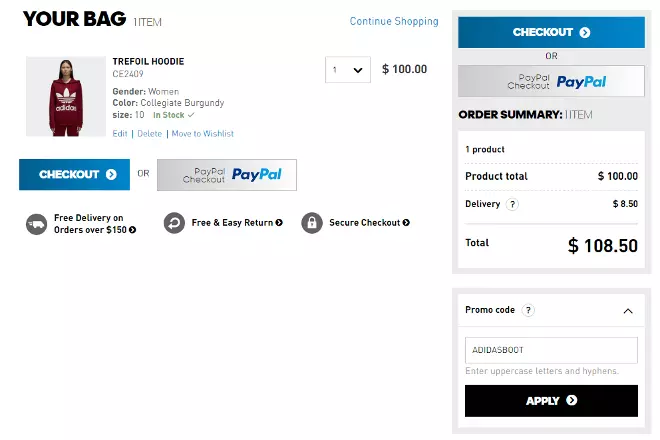This screenshot has width=660, height=440.
Task: Open the Delivery help question mark
Action: click(513, 204)
